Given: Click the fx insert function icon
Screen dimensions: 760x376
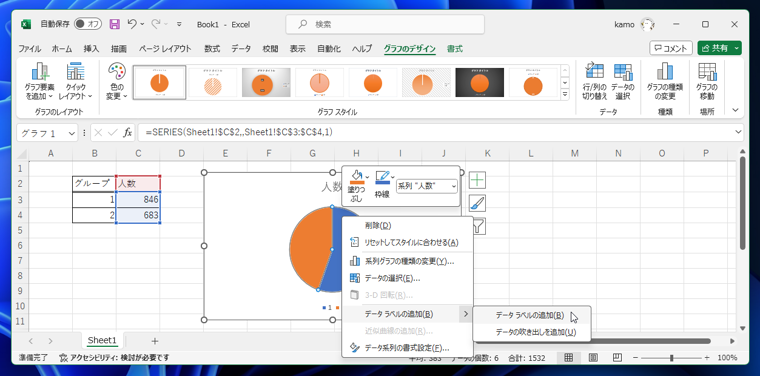Looking at the screenshot, I should click(127, 132).
